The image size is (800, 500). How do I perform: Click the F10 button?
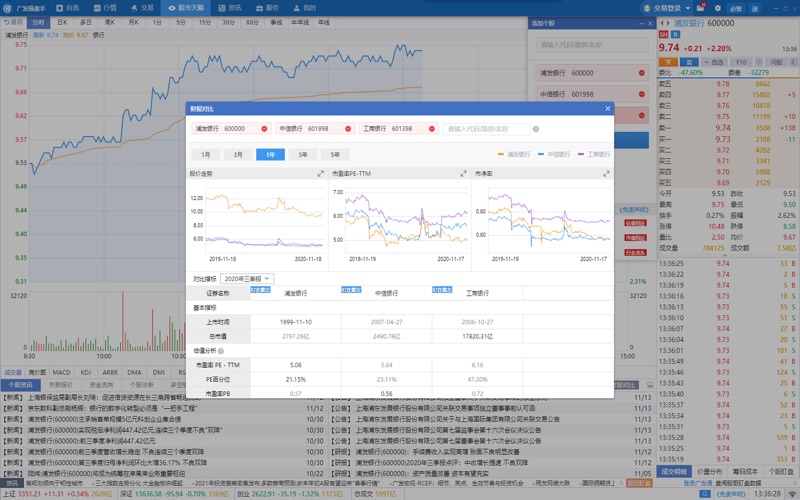click(741, 62)
